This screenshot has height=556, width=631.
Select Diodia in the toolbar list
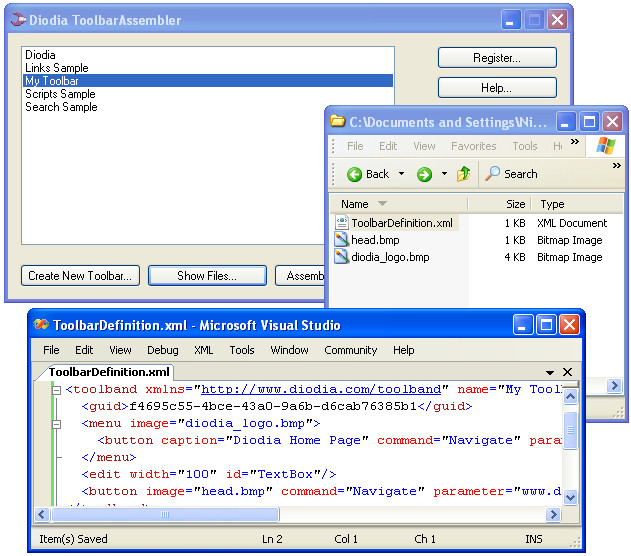(207, 55)
